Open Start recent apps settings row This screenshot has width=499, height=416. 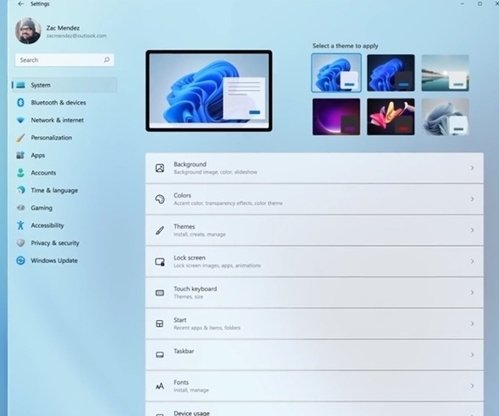[314, 324]
